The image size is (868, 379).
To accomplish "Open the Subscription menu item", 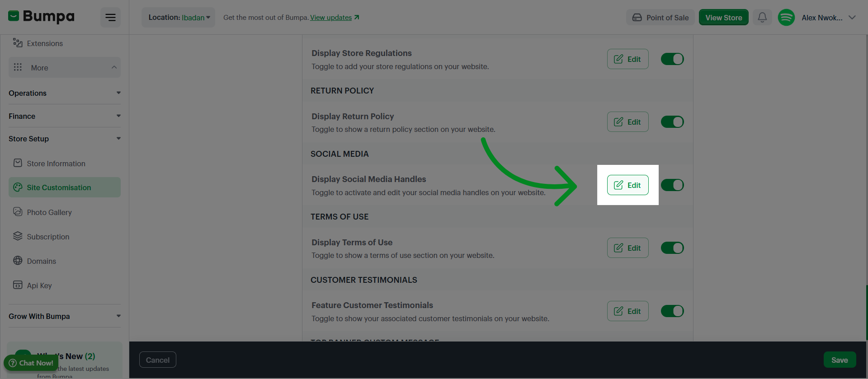I will 65,237.
